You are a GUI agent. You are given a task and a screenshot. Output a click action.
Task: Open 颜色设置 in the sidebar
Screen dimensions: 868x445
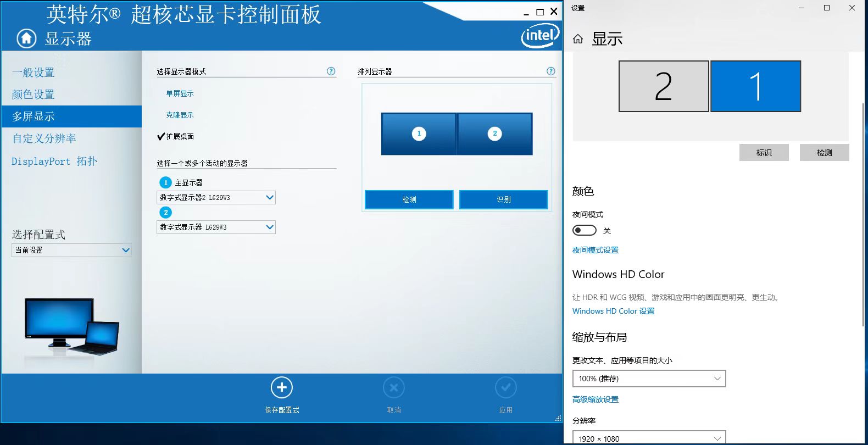tap(34, 94)
